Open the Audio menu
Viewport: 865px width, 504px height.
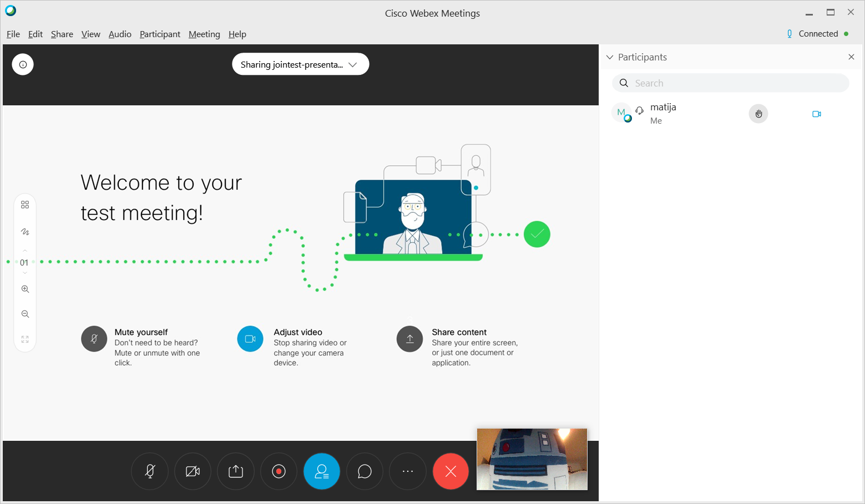(x=120, y=34)
